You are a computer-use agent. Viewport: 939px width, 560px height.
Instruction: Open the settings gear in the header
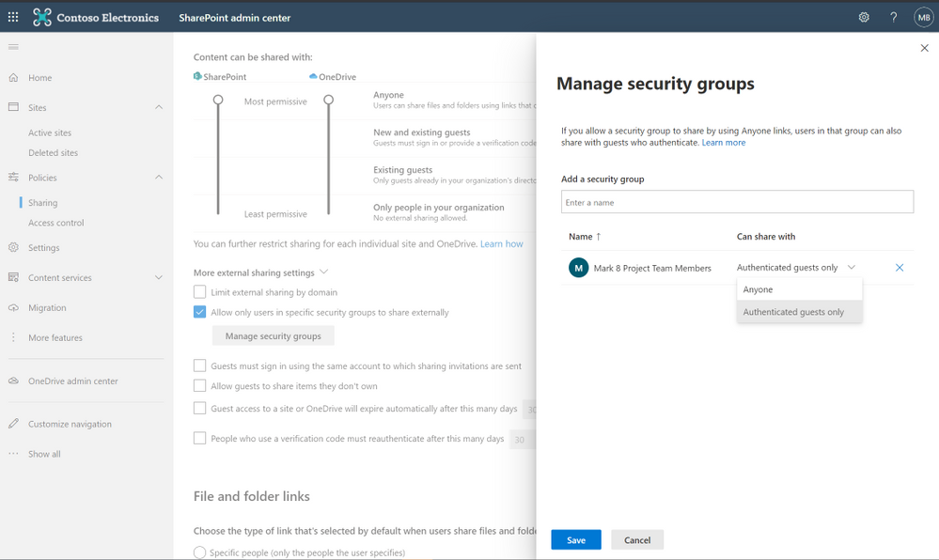(864, 17)
